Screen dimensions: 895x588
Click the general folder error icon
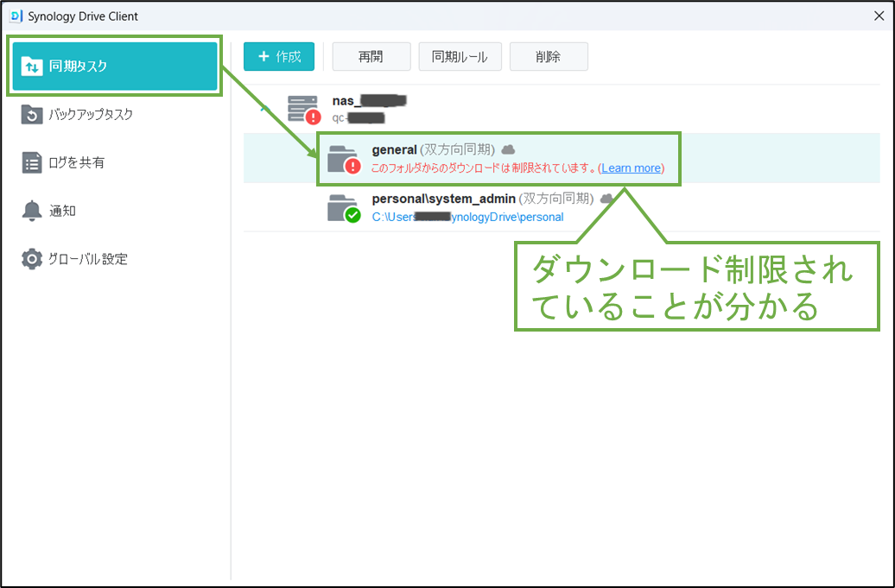(x=344, y=159)
